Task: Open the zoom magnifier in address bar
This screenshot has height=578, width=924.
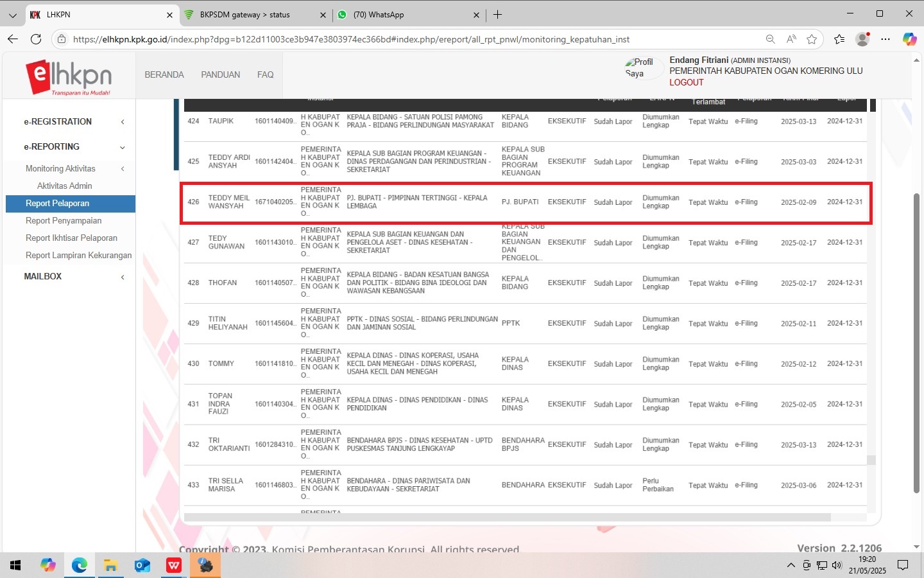Action: tap(770, 39)
